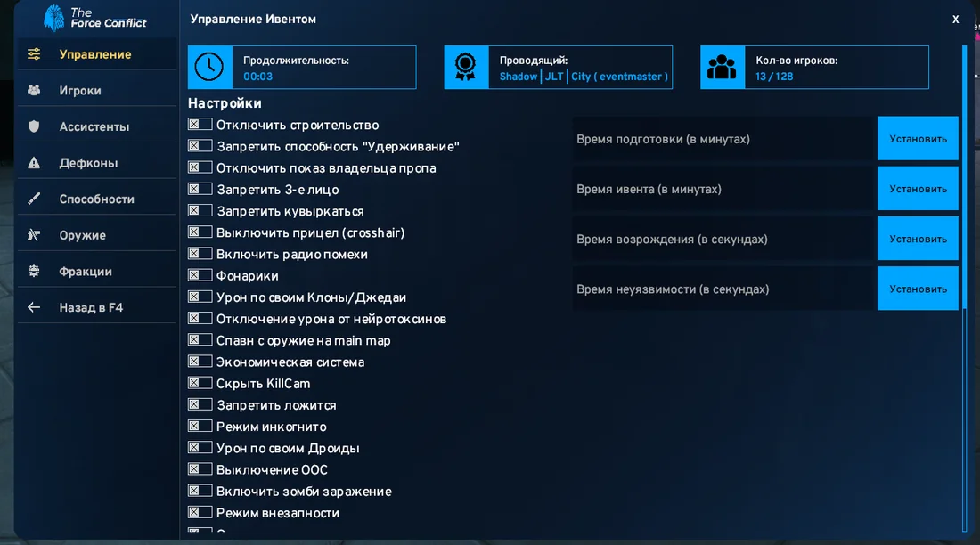Screen dimensions: 980x545
Task: Open the Игроки menu section
Action: [97, 91]
